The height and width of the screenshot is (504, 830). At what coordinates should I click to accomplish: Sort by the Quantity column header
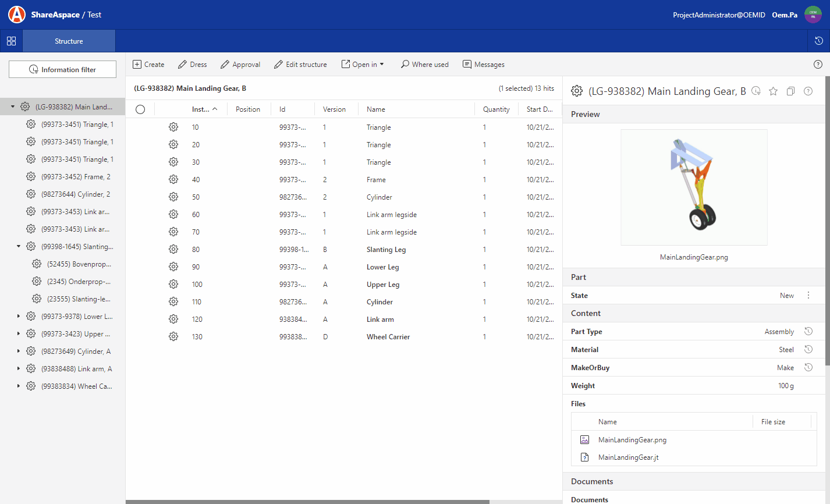coord(496,109)
